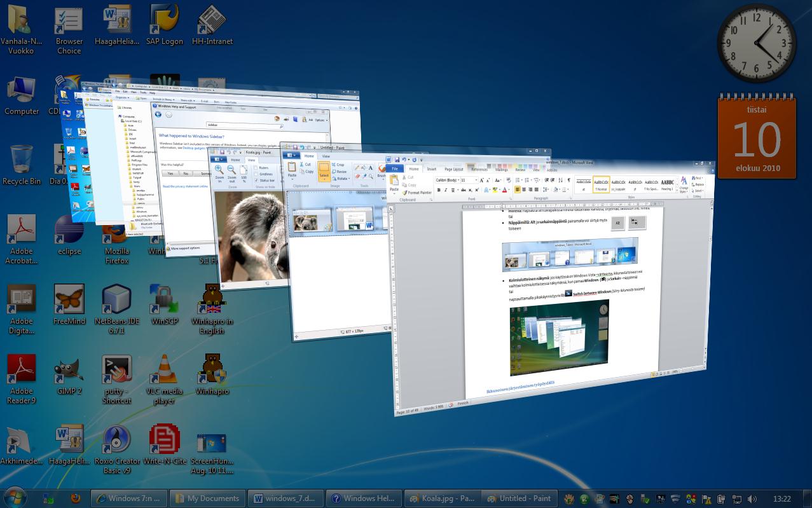Apply Strikethrough in Word's Font group
Image resolution: width=812 pixels, height=508 pixels.
click(464, 189)
